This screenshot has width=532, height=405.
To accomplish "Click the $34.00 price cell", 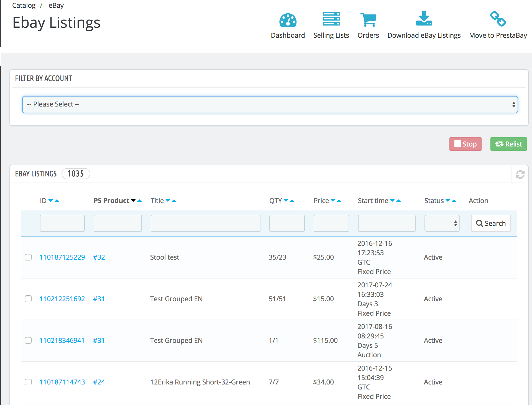I will (323, 382).
